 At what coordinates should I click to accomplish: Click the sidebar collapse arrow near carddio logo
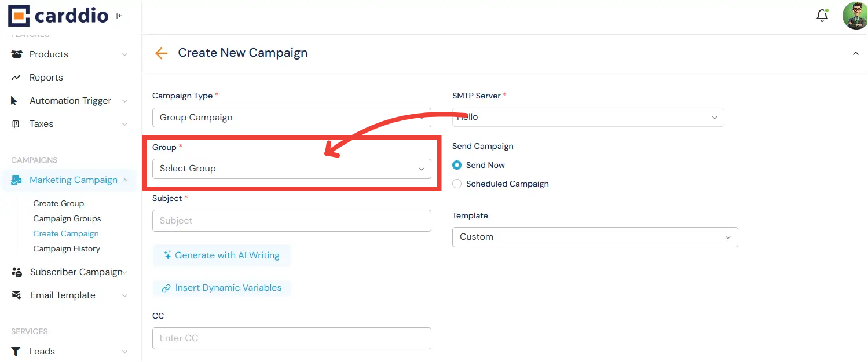(119, 16)
